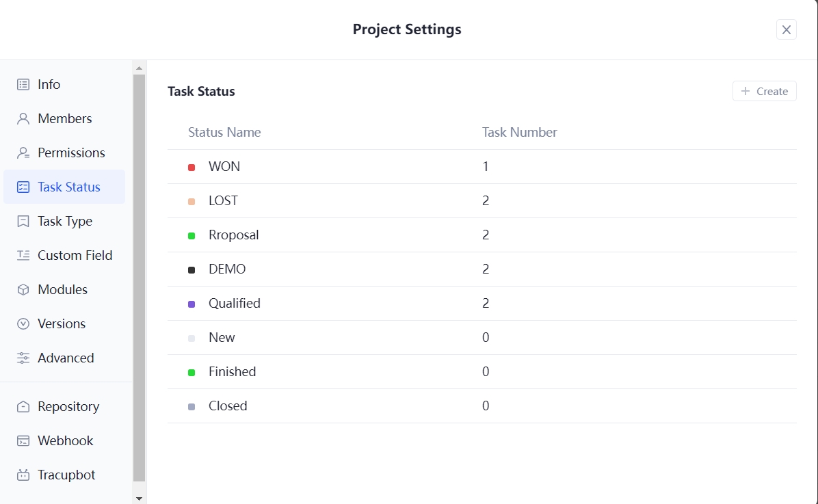Switch to the Advanced settings section
Screen dimensions: 818x504
click(66, 358)
